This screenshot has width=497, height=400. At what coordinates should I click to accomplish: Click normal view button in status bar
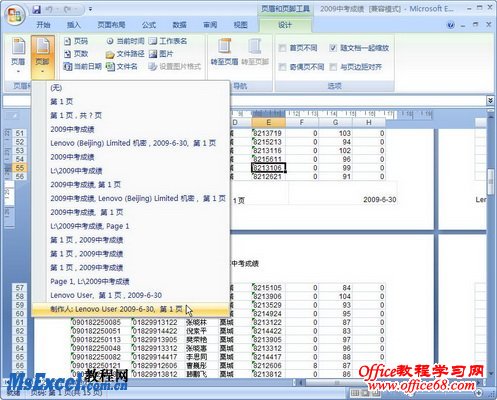point(355,393)
